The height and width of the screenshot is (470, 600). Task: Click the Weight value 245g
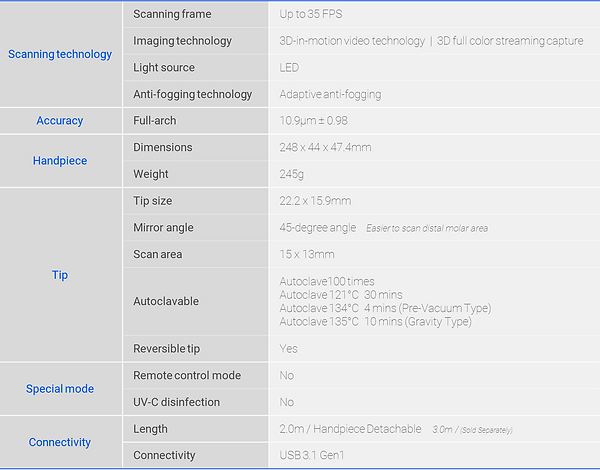click(292, 174)
